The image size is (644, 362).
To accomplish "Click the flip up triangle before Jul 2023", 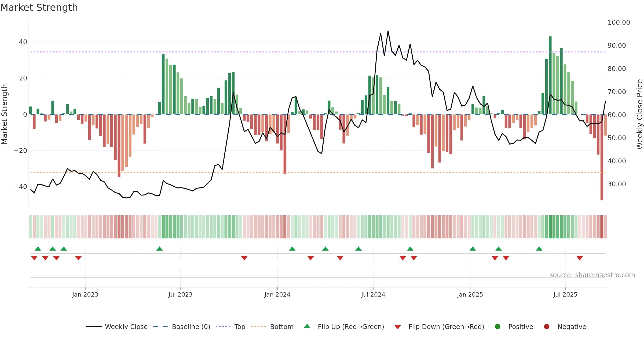I will (x=159, y=249).
